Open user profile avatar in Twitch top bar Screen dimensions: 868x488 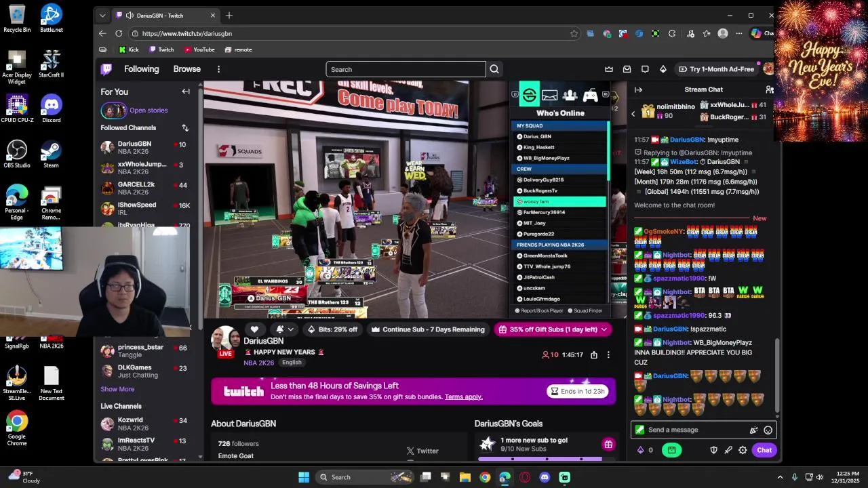(x=768, y=69)
